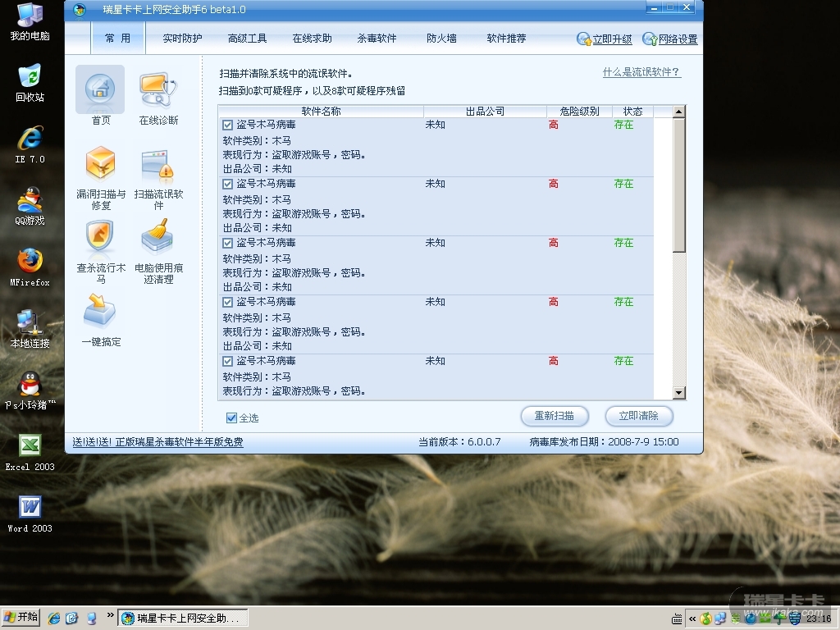Click the taskbar clock showing 23:16

click(x=819, y=619)
